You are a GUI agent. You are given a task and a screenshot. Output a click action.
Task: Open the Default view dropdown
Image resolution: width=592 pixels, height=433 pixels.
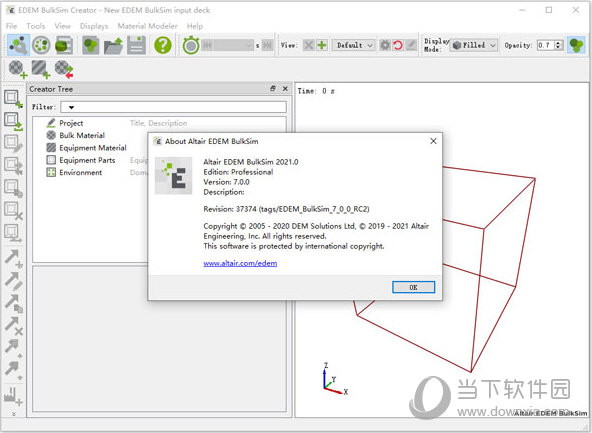coord(354,45)
